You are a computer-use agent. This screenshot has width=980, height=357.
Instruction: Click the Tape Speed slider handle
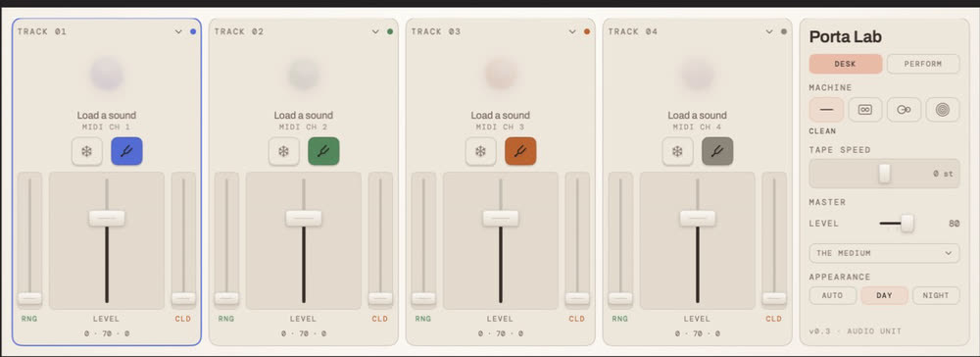(885, 174)
